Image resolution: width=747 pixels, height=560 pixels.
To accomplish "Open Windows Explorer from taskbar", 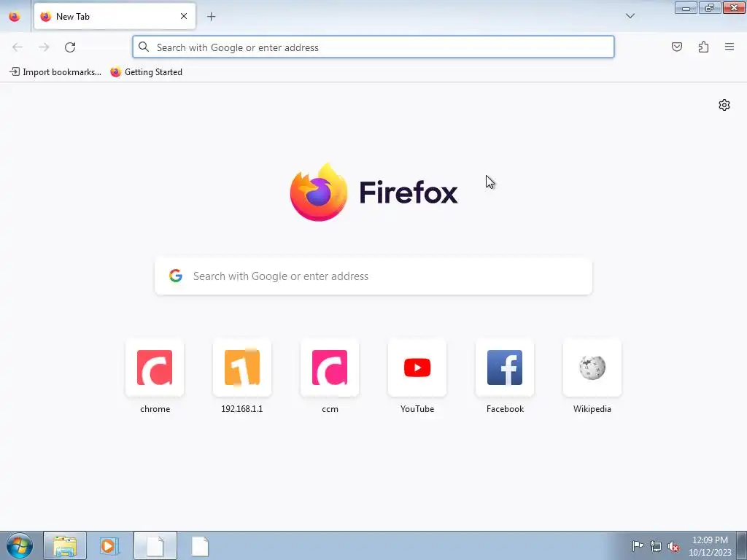I will tap(65, 545).
